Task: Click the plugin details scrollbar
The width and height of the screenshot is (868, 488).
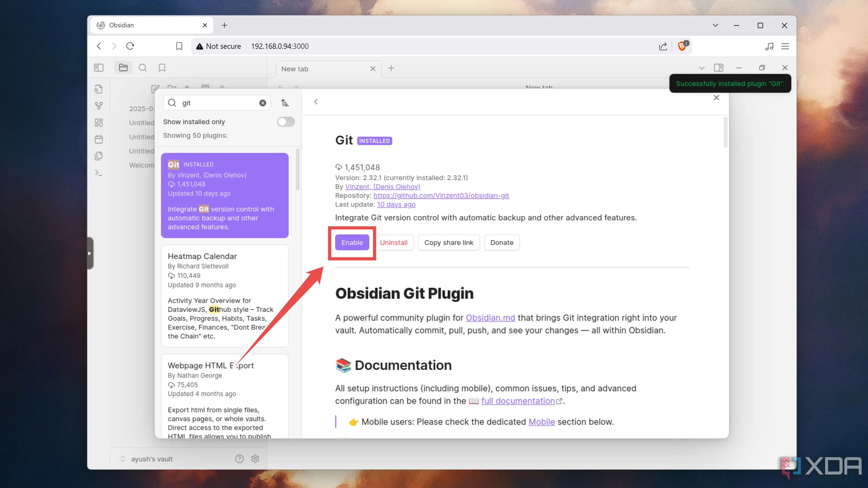Action: pos(725,132)
